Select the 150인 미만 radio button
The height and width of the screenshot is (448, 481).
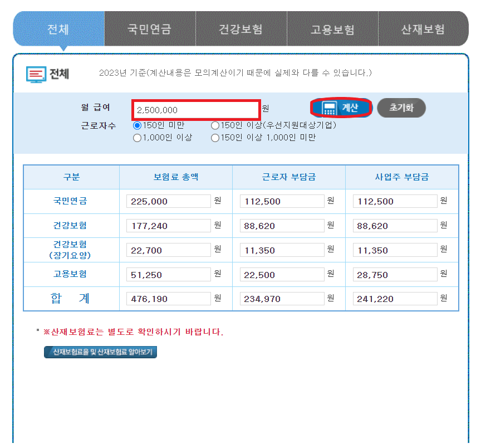tap(137, 125)
